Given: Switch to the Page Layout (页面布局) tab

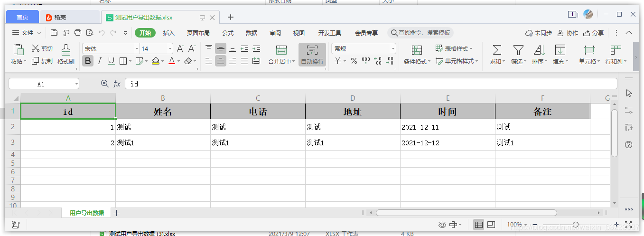Looking at the screenshot, I should (x=198, y=33).
